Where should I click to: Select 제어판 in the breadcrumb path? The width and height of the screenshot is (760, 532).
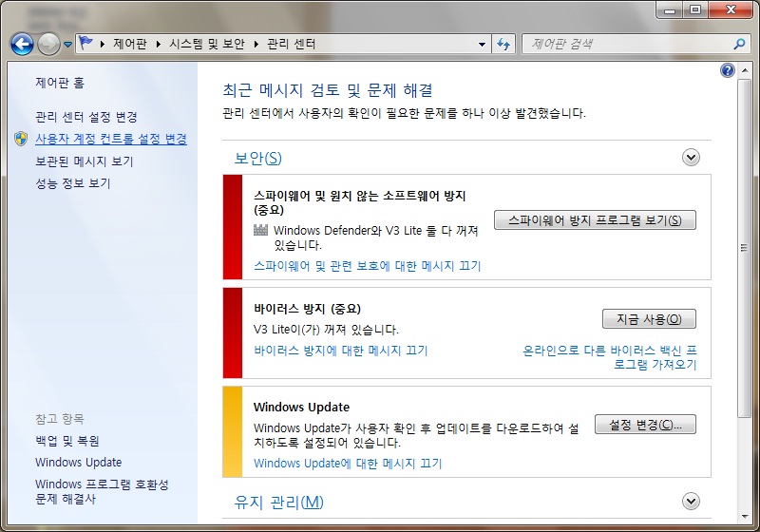click(x=130, y=44)
